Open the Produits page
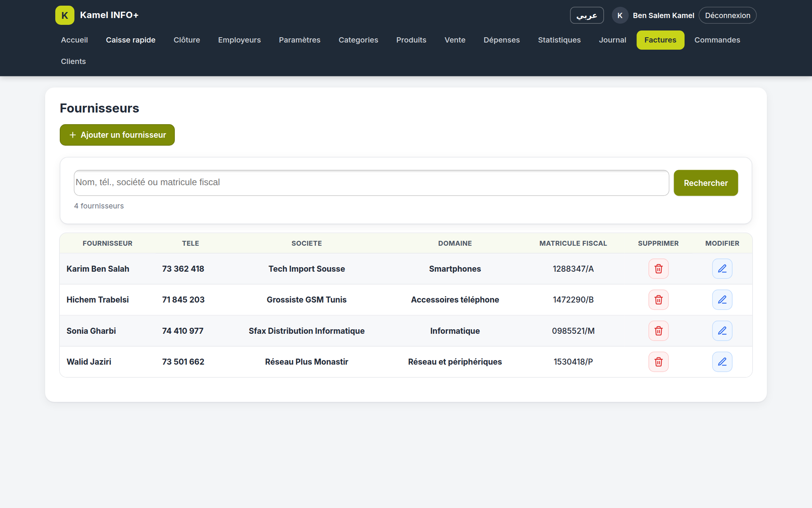Image resolution: width=812 pixels, height=508 pixels. click(411, 40)
